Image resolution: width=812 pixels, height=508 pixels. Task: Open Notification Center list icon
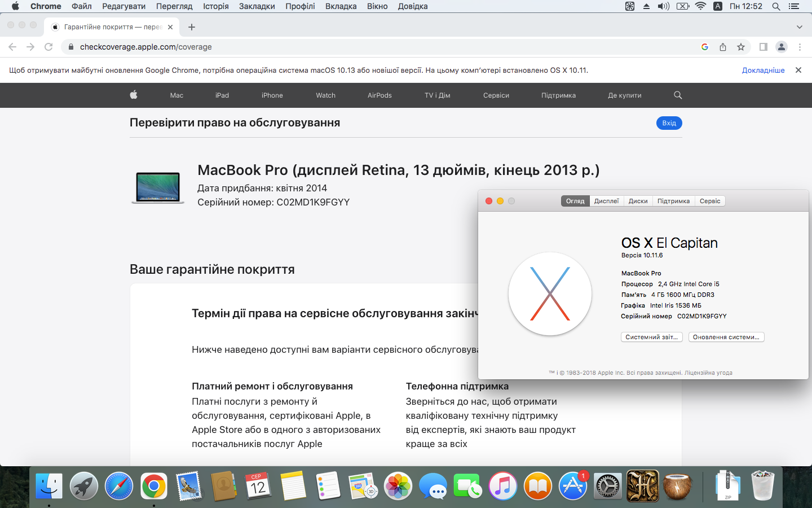(x=794, y=6)
